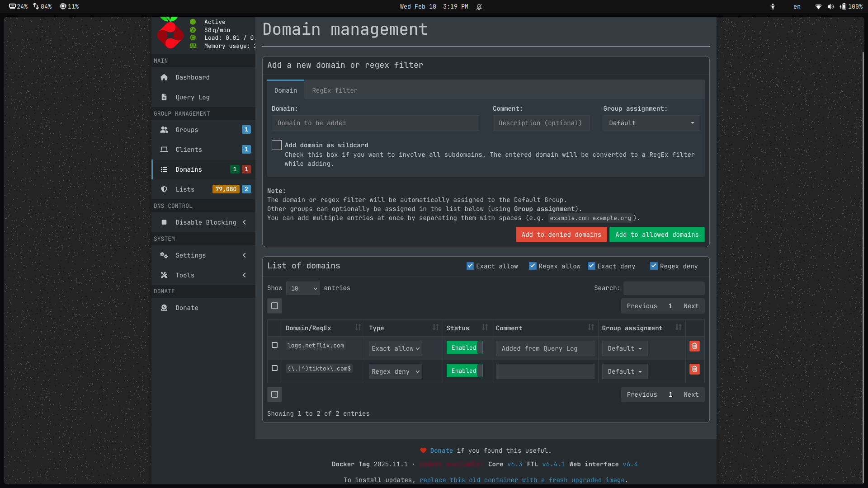Click the Domain to be added field
This screenshot has height=488, width=868.
[x=375, y=123]
